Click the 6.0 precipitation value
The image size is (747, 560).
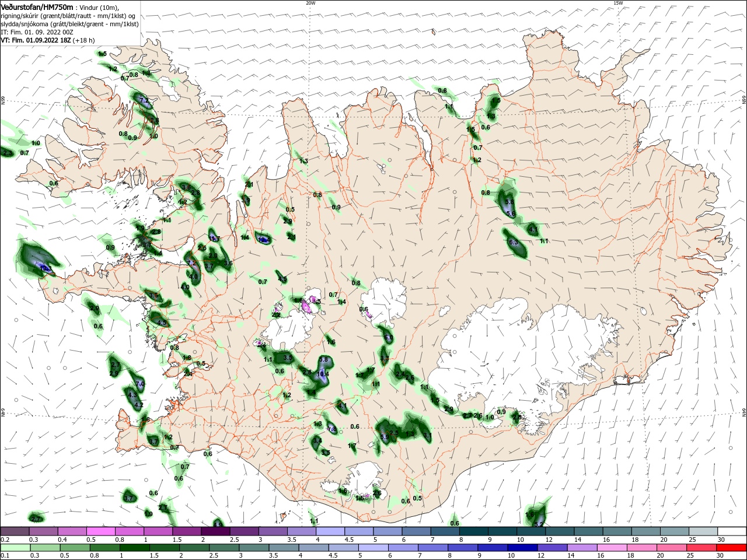point(389,338)
